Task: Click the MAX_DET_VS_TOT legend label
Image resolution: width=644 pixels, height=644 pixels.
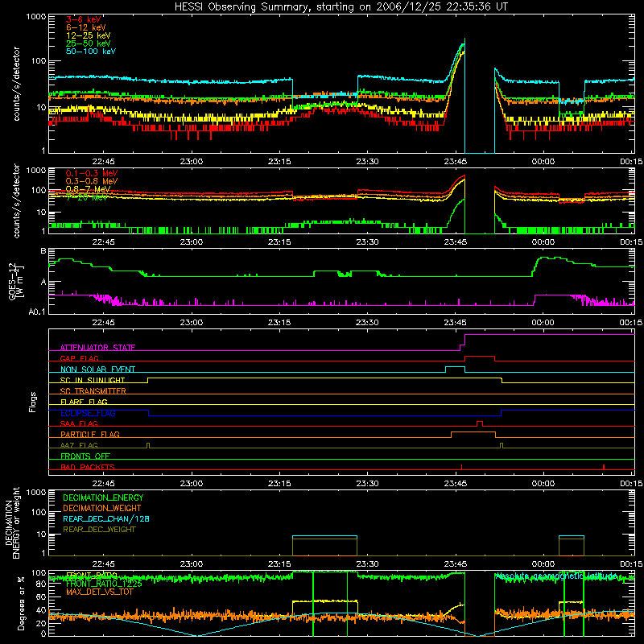Action: [x=99, y=592]
